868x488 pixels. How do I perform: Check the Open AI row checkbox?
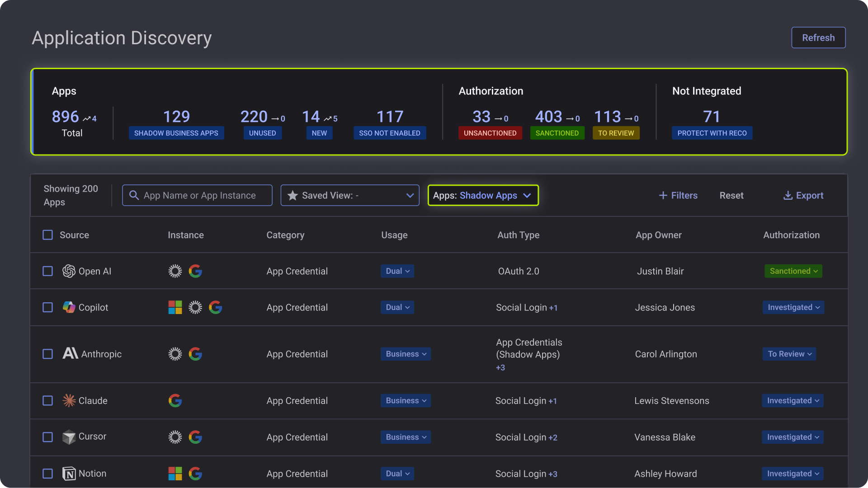tap(47, 271)
